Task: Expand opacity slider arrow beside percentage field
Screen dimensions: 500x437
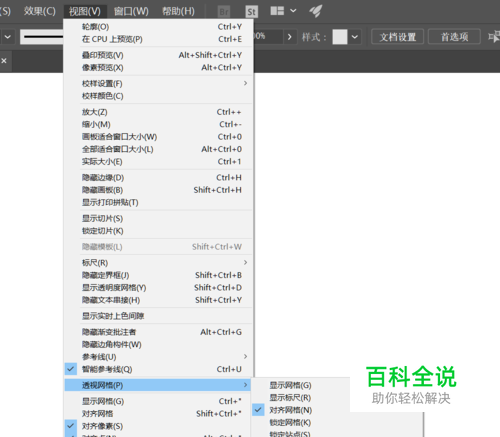Action: (x=289, y=37)
